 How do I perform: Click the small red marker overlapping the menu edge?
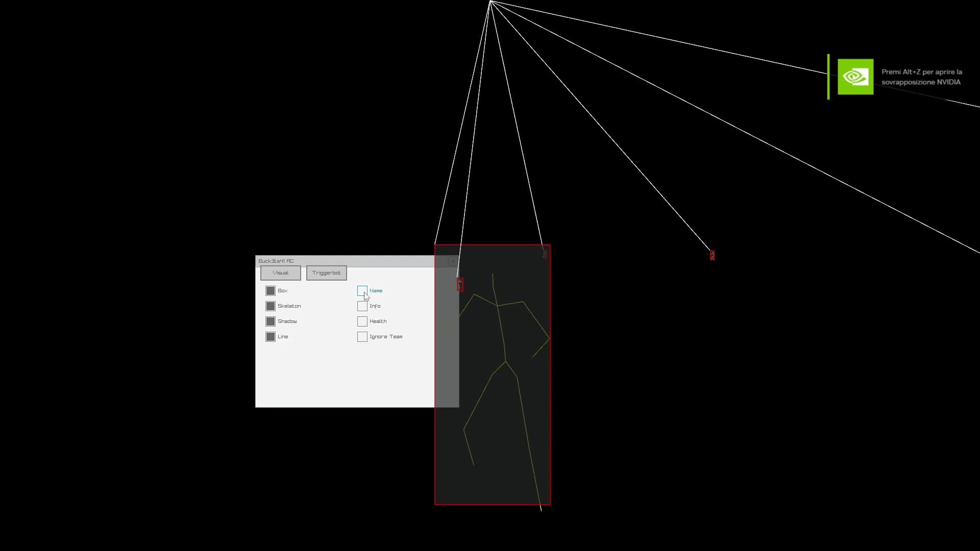[x=460, y=285]
